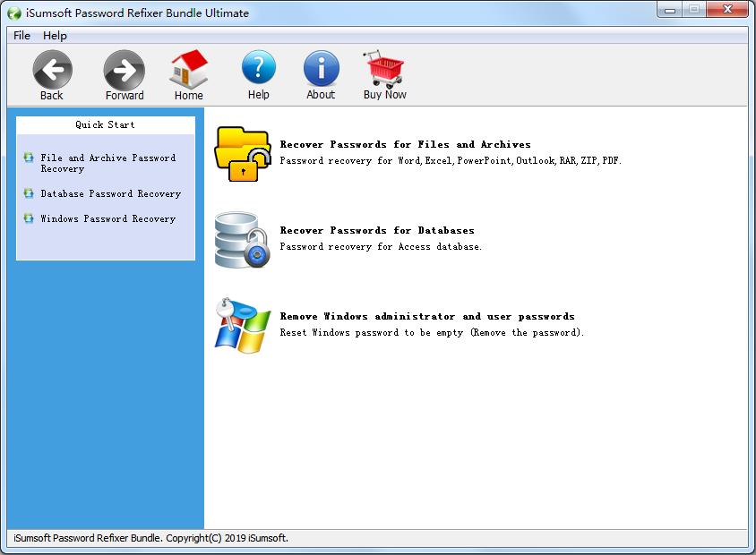Open the About info icon

coord(321,69)
